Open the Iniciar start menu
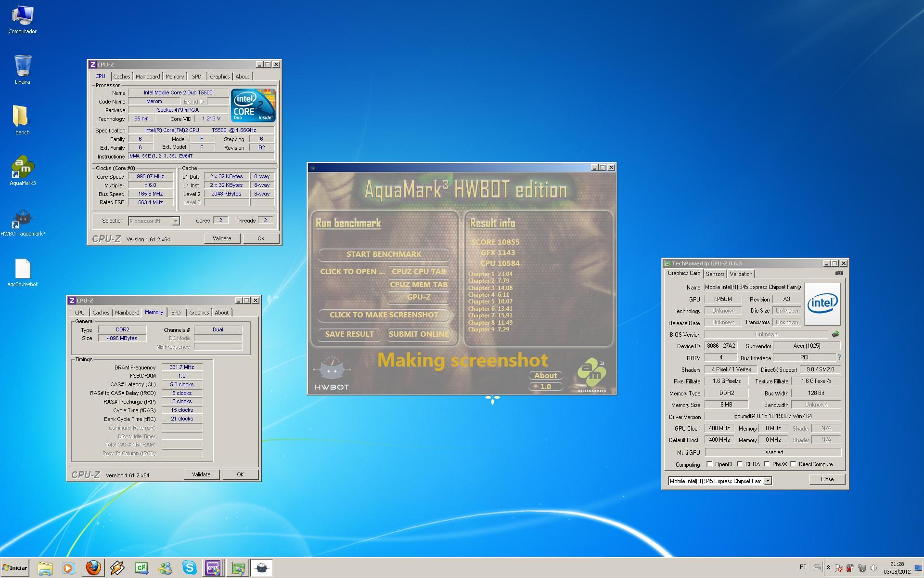The image size is (924, 578). click(x=14, y=568)
